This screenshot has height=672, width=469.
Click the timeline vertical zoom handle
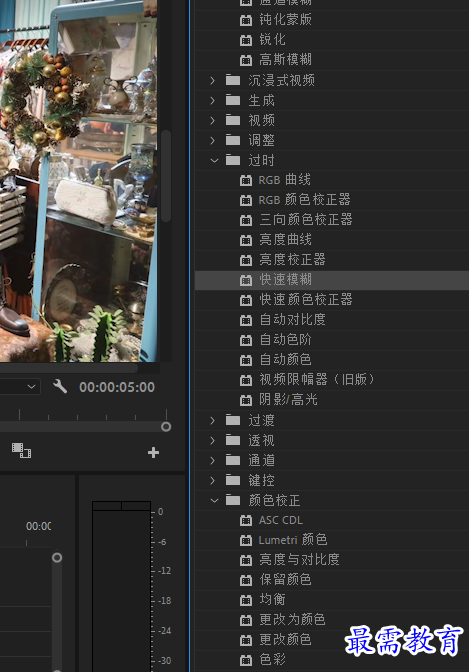[57, 558]
